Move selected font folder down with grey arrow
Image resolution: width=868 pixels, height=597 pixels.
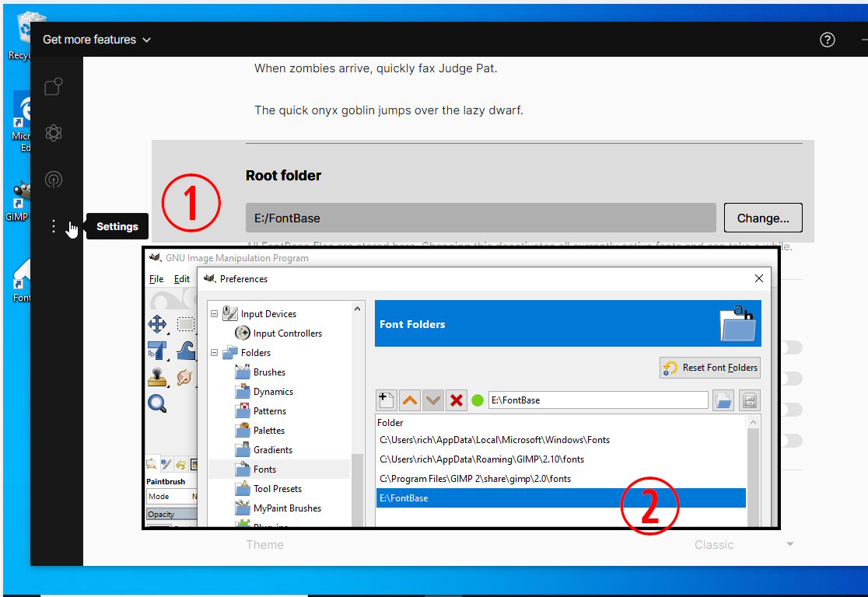433,400
